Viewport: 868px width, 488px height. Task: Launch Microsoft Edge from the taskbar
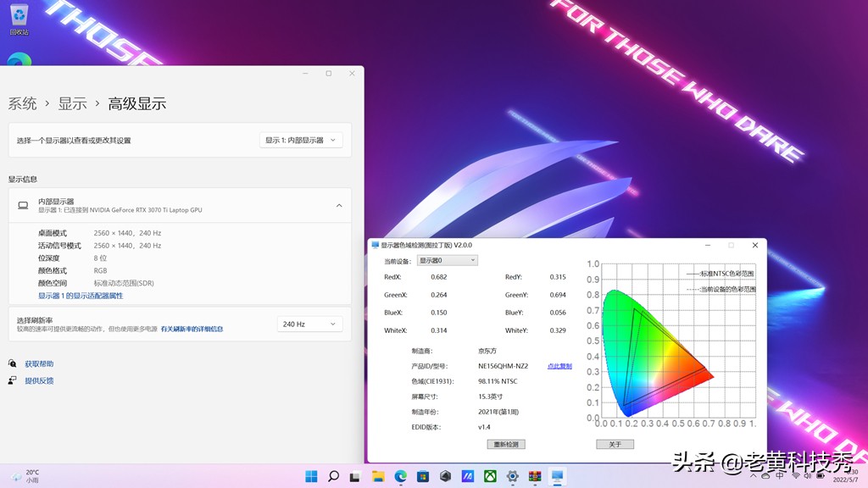400,476
